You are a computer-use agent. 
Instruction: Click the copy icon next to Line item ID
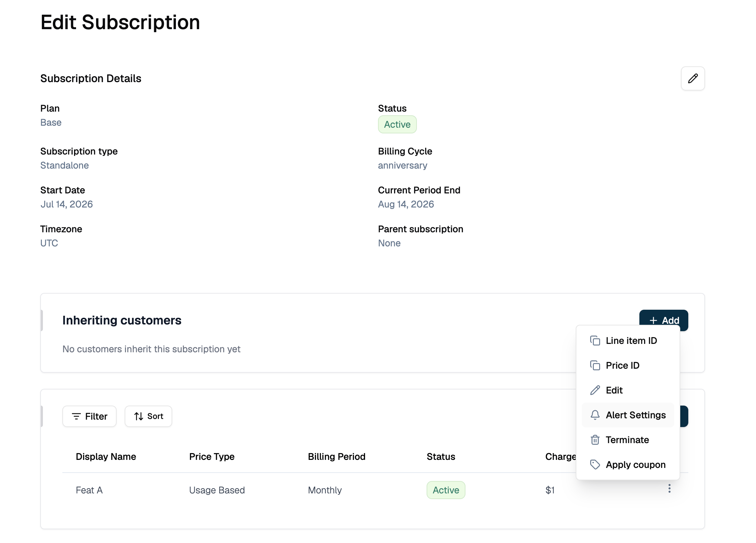(595, 341)
